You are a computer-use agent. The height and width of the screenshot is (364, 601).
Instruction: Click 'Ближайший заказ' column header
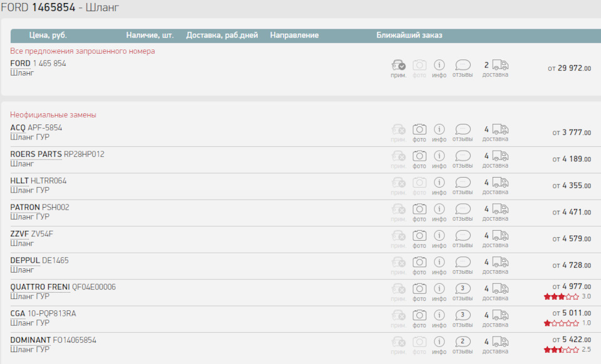click(409, 35)
